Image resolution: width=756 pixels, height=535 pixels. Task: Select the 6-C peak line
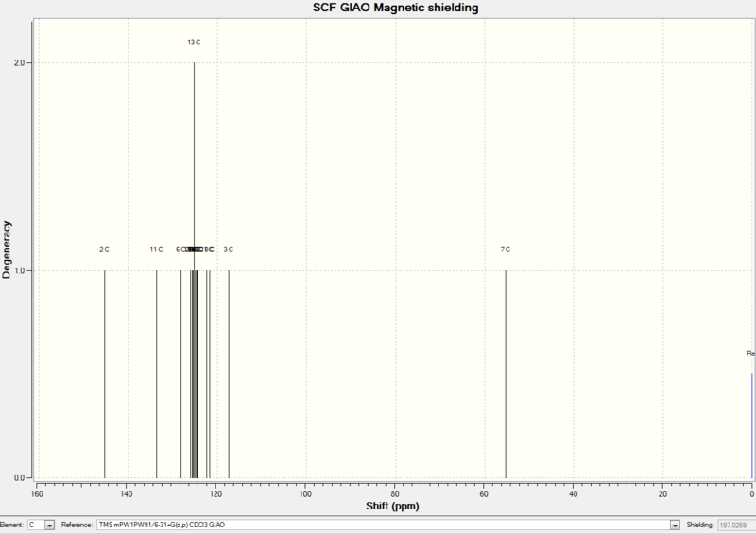click(x=181, y=374)
